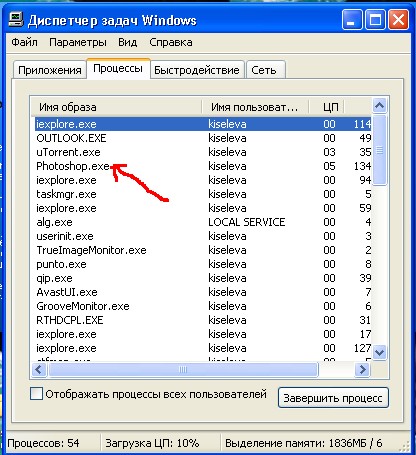Select the RTHDCPL.EXE process
This screenshot has width=416, height=455.
(203, 320)
